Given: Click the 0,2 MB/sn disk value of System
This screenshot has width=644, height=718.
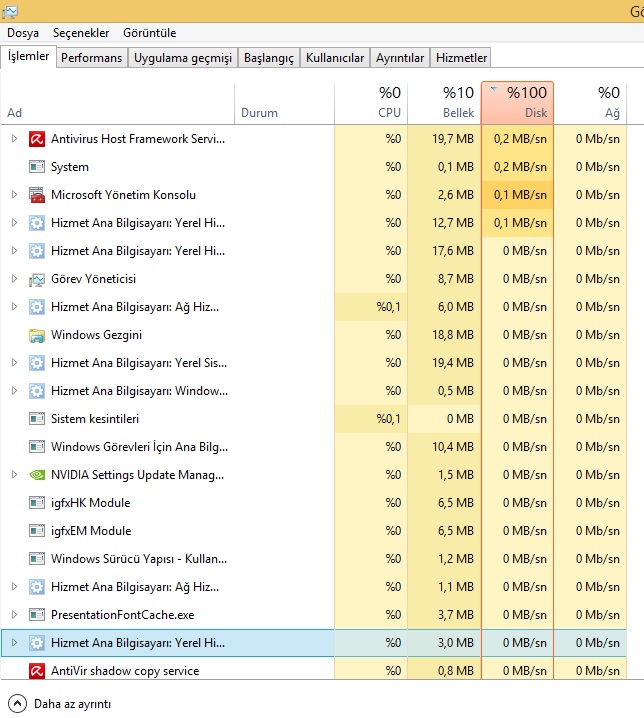Looking at the screenshot, I should pos(520,167).
